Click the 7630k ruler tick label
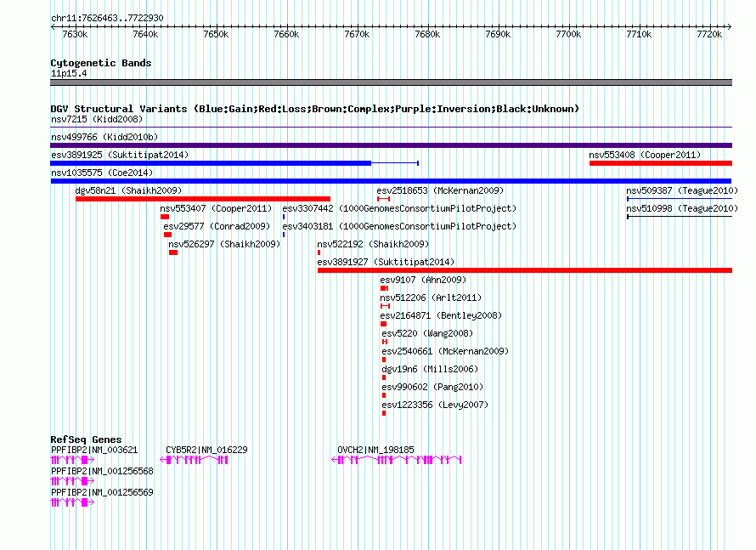 tap(75, 34)
